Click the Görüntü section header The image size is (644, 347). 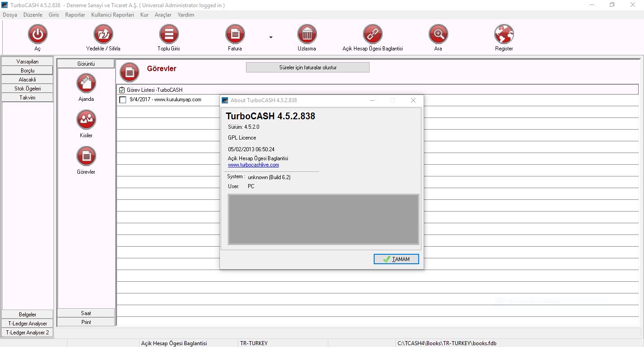pyautogui.click(x=86, y=63)
